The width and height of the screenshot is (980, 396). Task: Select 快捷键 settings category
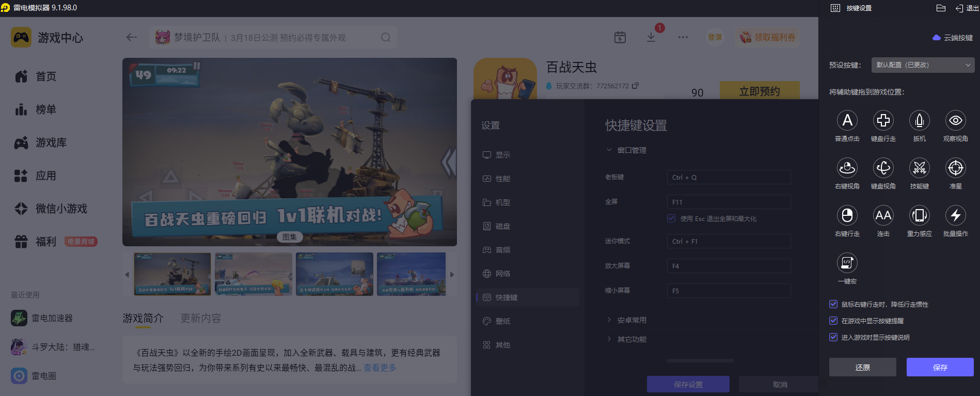(x=527, y=297)
